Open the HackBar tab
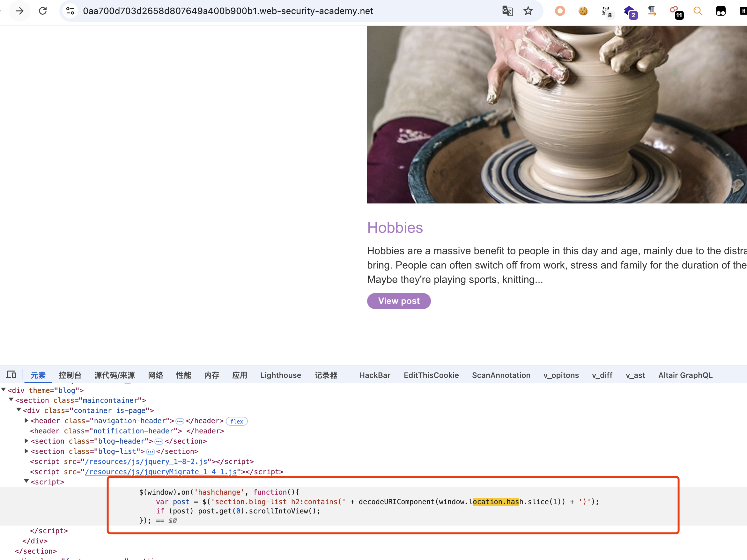747x560 pixels. point(374,375)
